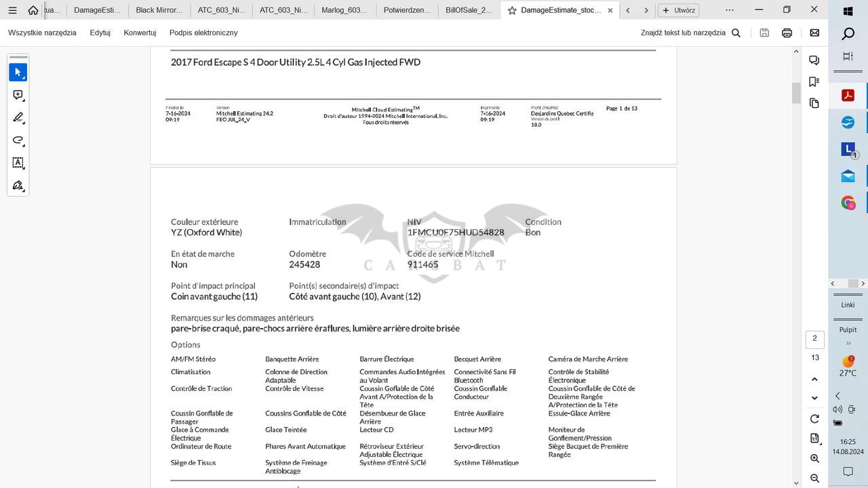Switch to the BillOfSale tab
The height and width of the screenshot is (488, 868).
[469, 10]
